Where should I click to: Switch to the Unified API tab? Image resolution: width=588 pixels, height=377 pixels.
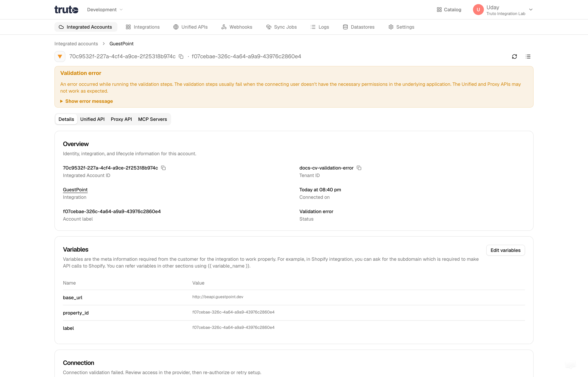tap(92, 119)
